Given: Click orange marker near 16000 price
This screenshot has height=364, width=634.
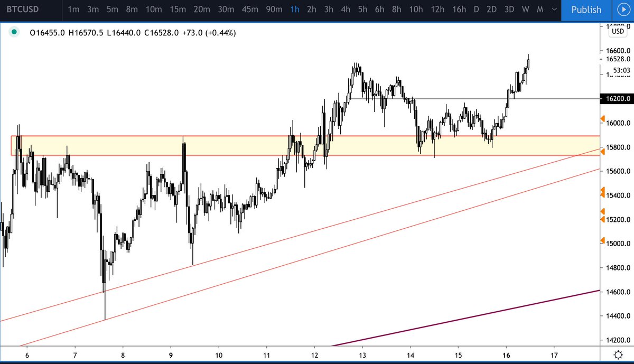Looking at the screenshot, I should 603,118.
